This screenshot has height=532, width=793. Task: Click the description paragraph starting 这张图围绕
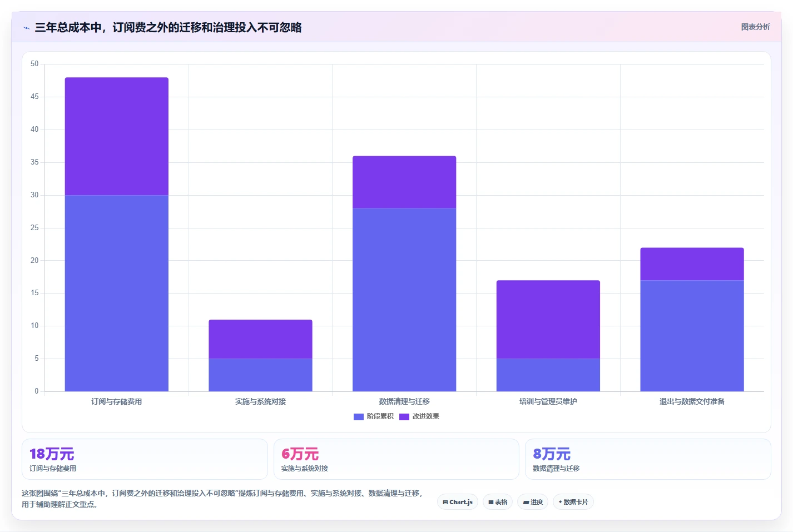(222, 499)
